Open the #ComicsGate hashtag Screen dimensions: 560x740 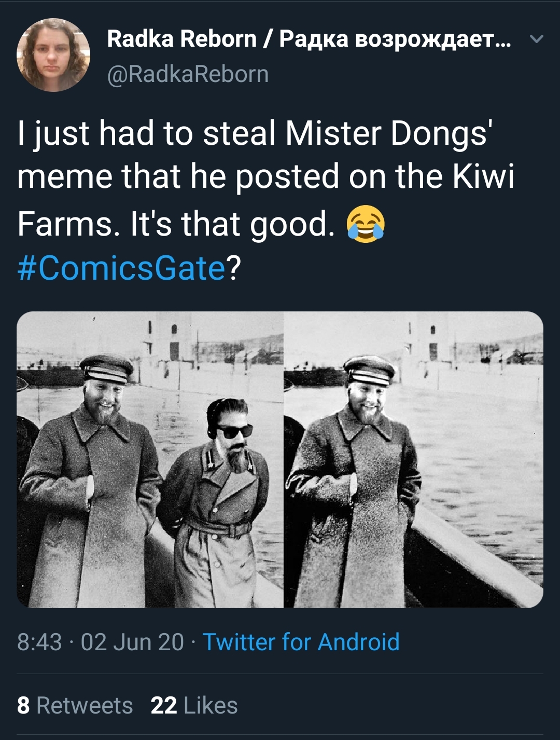click(121, 268)
